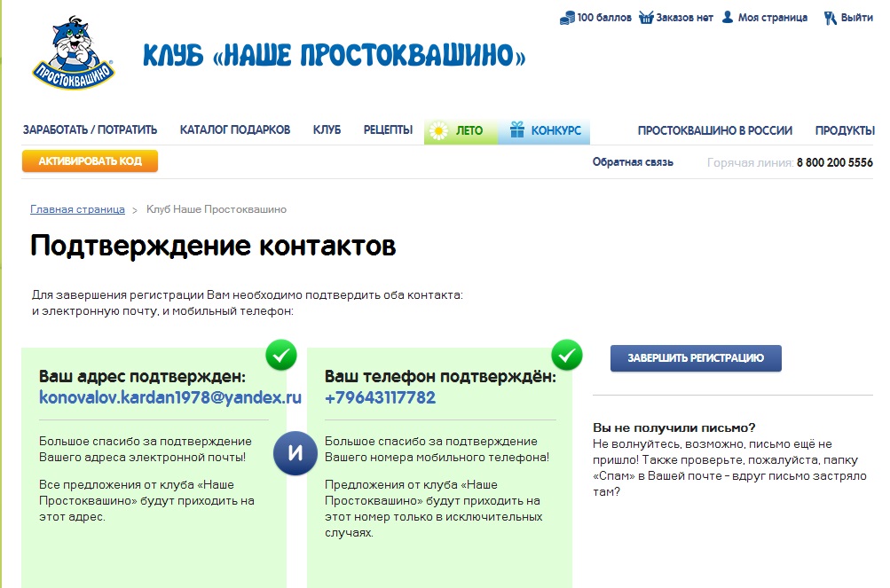Open ЗАРАБОТАТЬ / ПОТРАТИТЬ menu
This screenshot has height=588, width=890.
pyautogui.click(x=91, y=130)
